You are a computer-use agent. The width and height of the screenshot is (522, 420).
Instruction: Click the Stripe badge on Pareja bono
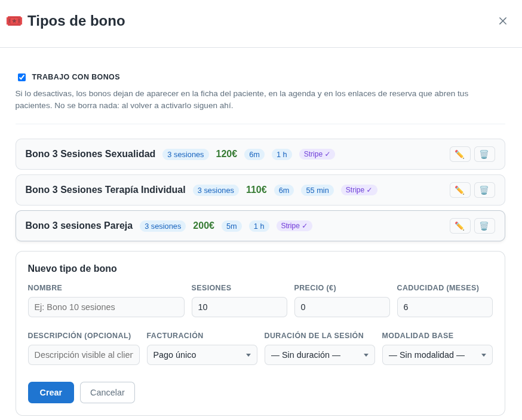[x=294, y=226]
